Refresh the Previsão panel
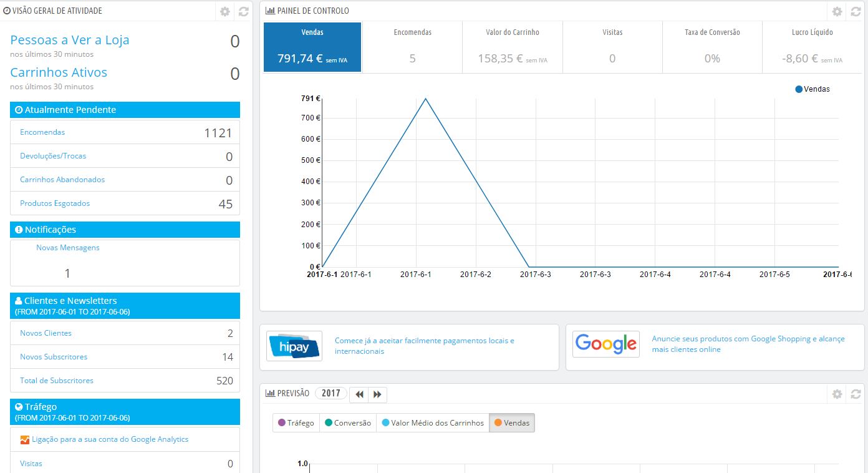Viewport: 868px width, 473px height. coord(856,394)
